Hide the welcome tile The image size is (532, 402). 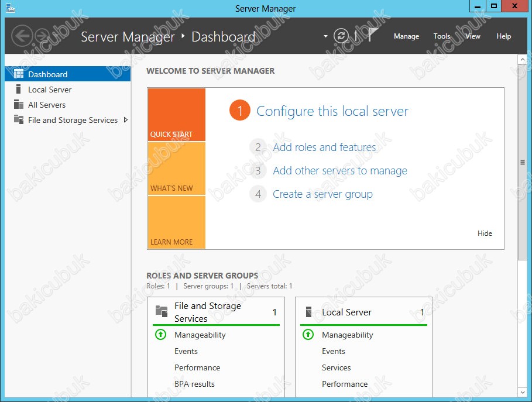click(485, 233)
